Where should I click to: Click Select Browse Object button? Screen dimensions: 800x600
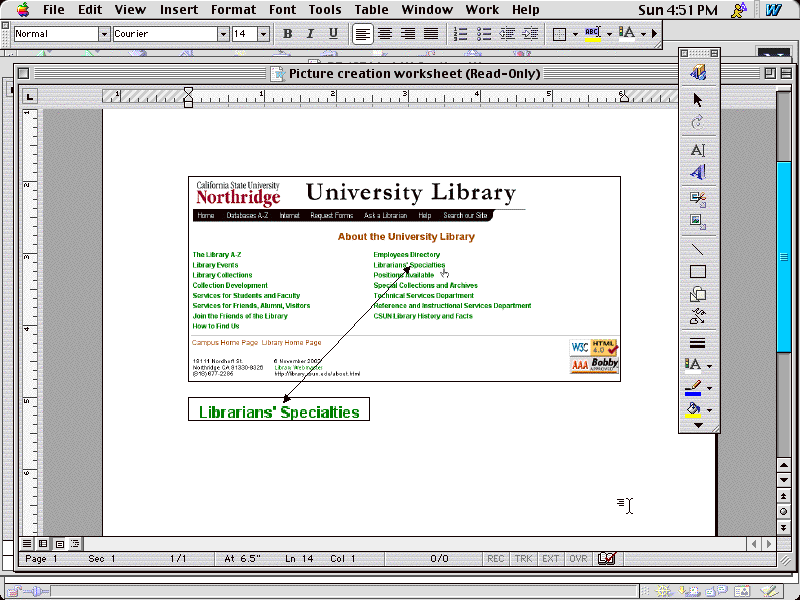coord(784,512)
